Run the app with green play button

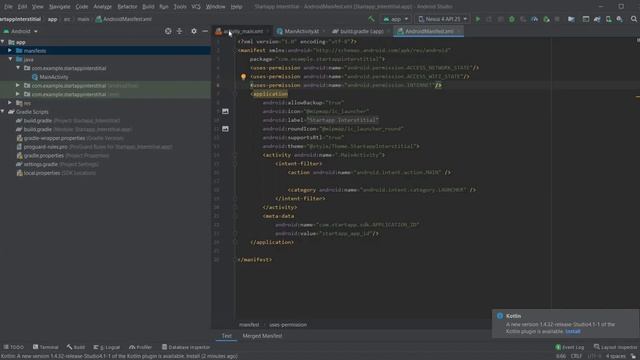click(478, 19)
